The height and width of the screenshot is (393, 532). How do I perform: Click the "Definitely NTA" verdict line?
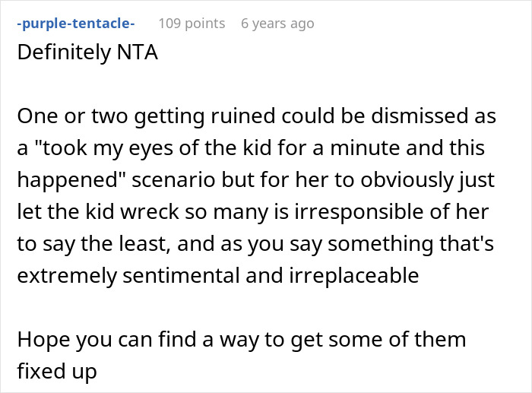[87, 55]
